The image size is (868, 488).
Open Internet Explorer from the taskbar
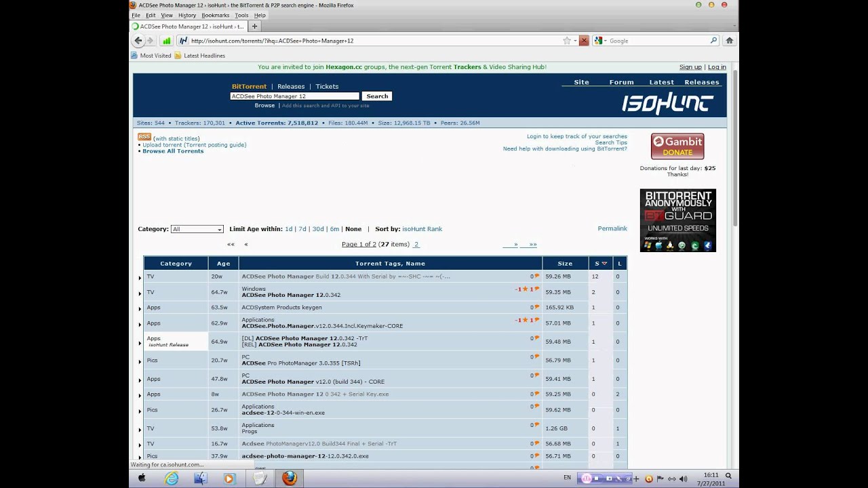click(x=172, y=478)
